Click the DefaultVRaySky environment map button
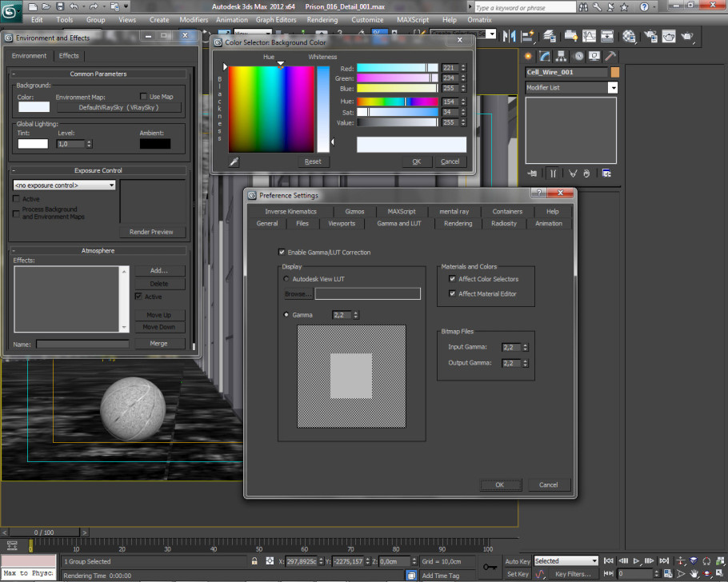Viewport: 728px width, 582px height. (x=119, y=107)
